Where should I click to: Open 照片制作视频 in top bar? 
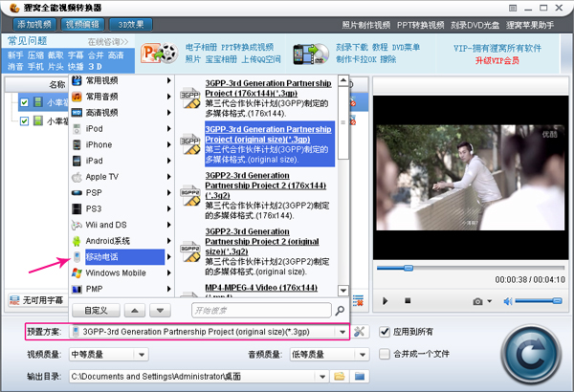(365, 25)
